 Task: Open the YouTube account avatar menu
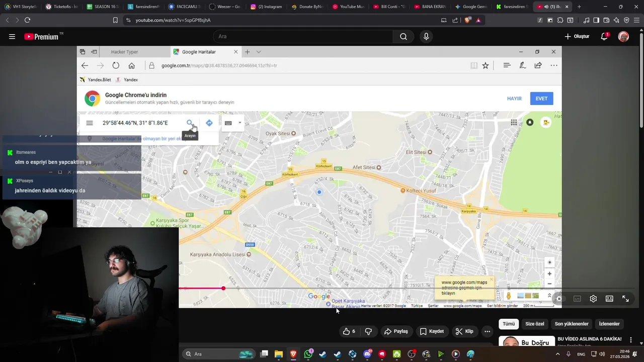623,37
